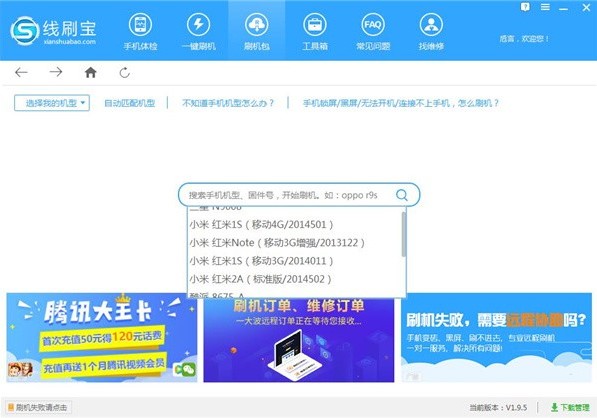Return to the home page icon
The width and height of the screenshot is (597, 418).
click(90, 72)
